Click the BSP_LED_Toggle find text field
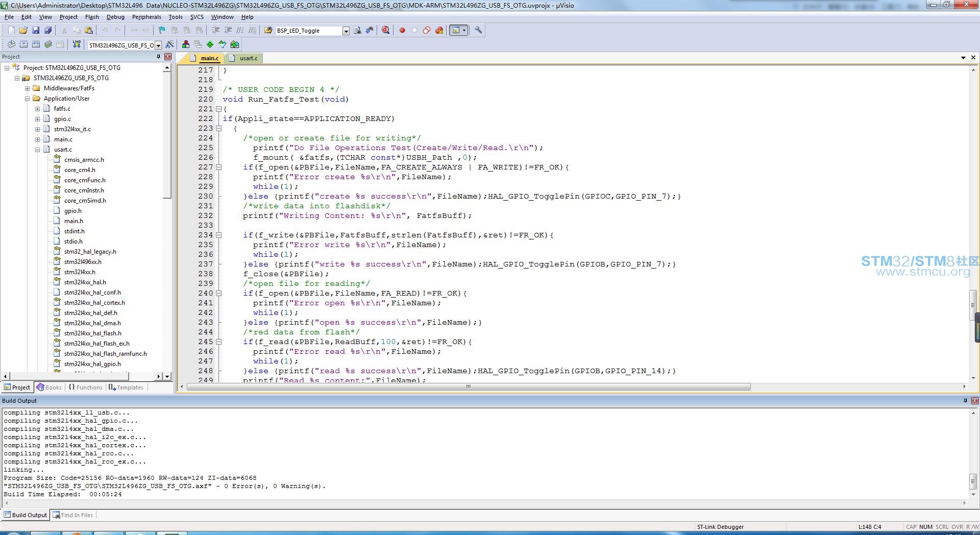Image resolution: width=980 pixels, height=535 pixels. (x=308, y=31)
